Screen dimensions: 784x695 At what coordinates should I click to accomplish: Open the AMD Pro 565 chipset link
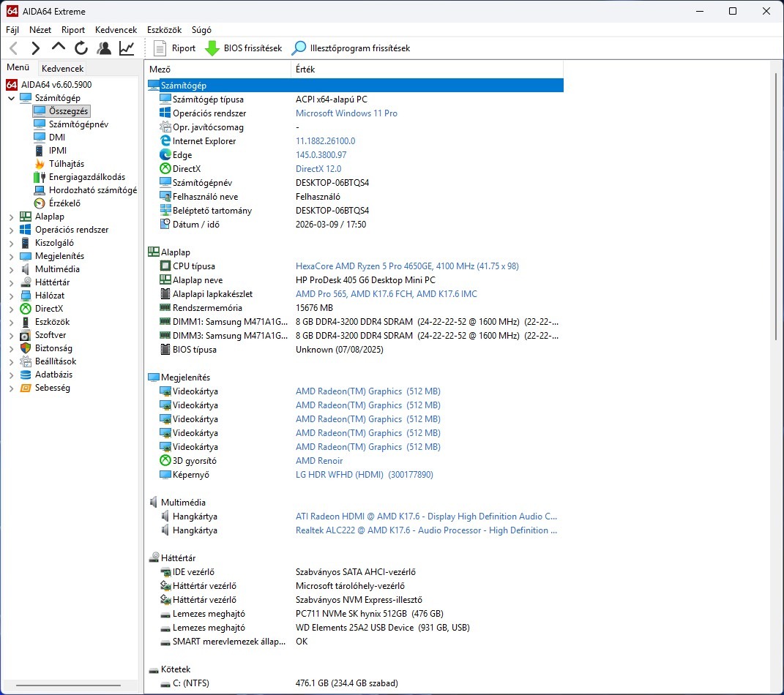pyautogui.click(x=386, y=294)
